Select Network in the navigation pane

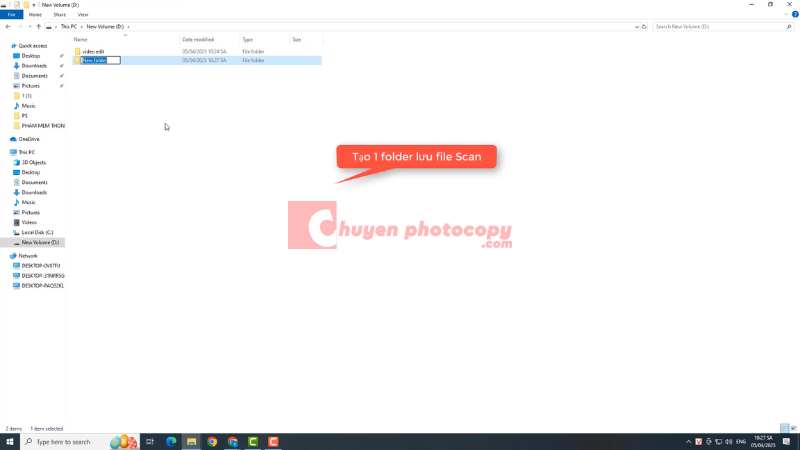pos(28,256)
